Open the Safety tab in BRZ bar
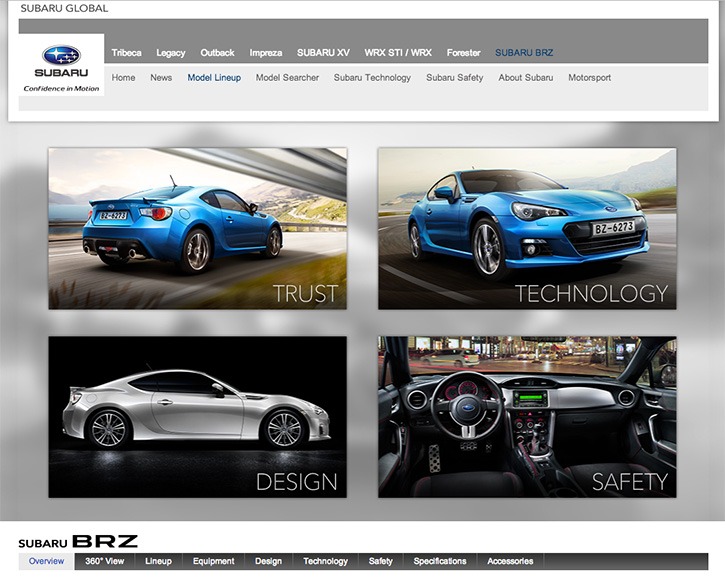 pos(381,561)
